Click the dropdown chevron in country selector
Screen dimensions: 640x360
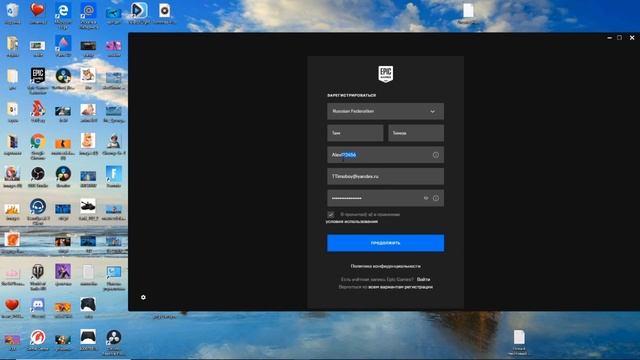pos(432,112)
